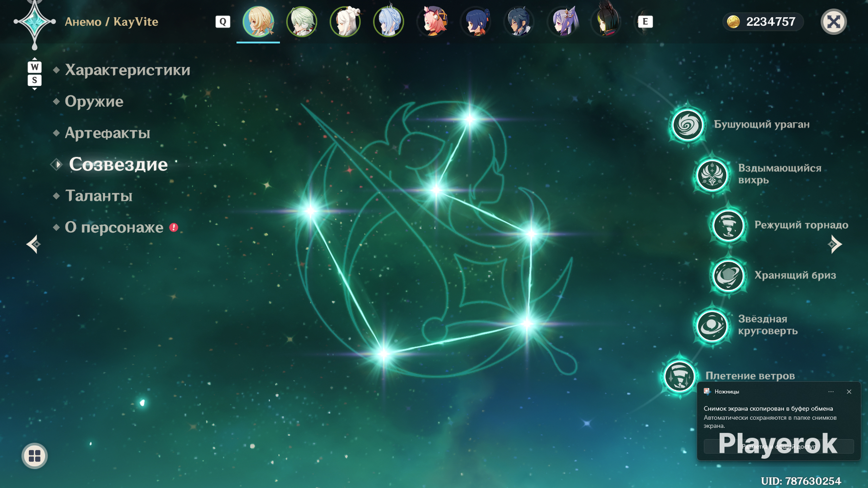Open the Оружие menu section
The width and height of the screenshot is (868, 488).
94,102
